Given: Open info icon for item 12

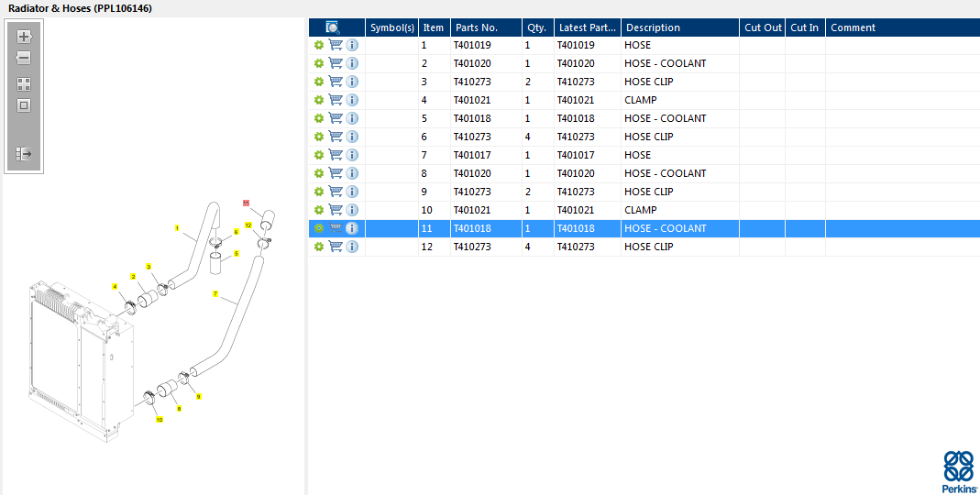Looking at the screenshot, I should click(352, 247).
